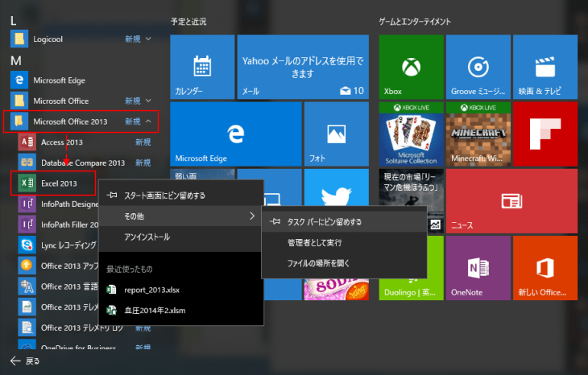Viewport: 588px width, 375px height.
Task: Open the Flipboard tile
Action: (x=545, y=134)
